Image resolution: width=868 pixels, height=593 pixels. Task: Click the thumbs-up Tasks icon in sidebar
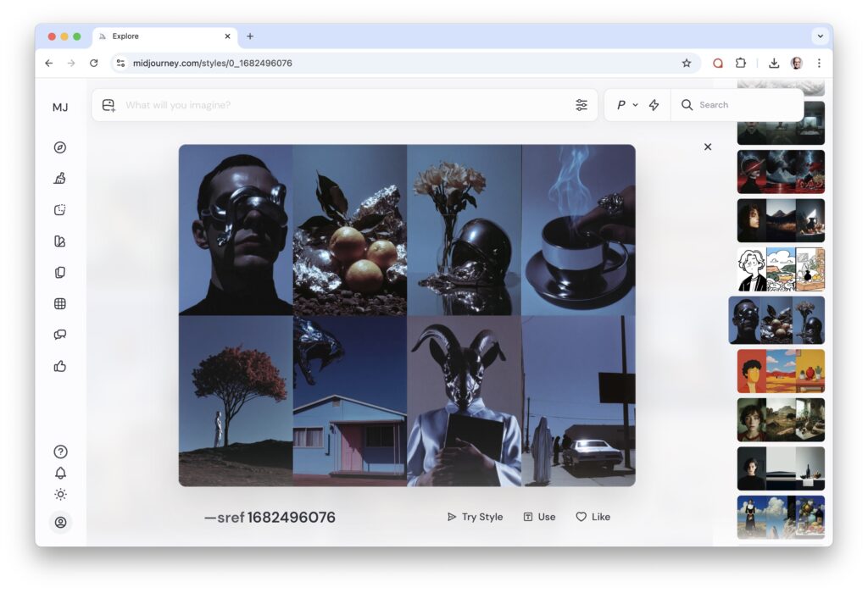click(60, 366)
